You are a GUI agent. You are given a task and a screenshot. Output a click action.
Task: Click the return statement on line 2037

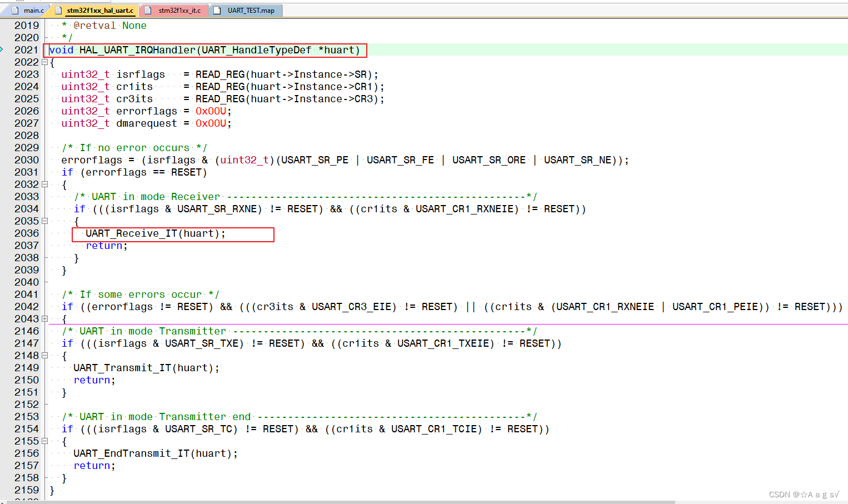[x=107, y=246]
